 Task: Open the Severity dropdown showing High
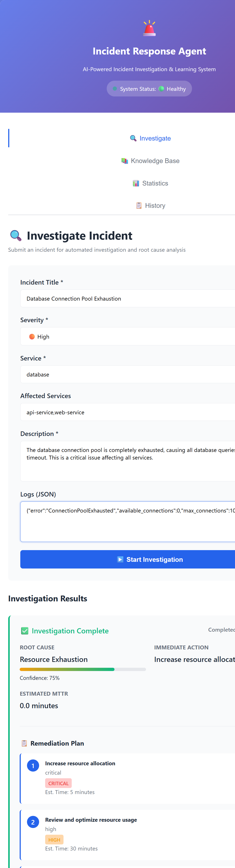[128, 336]
